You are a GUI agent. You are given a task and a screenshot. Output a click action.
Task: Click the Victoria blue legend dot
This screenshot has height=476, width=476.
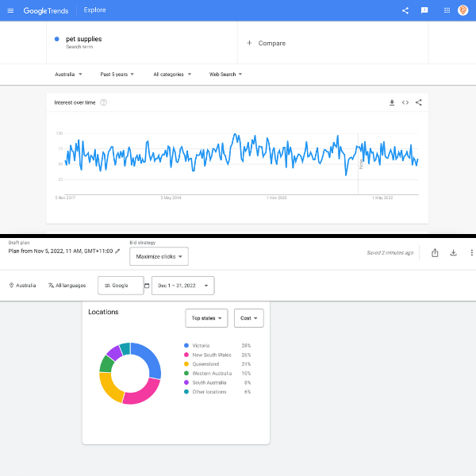tap(186, 345)
